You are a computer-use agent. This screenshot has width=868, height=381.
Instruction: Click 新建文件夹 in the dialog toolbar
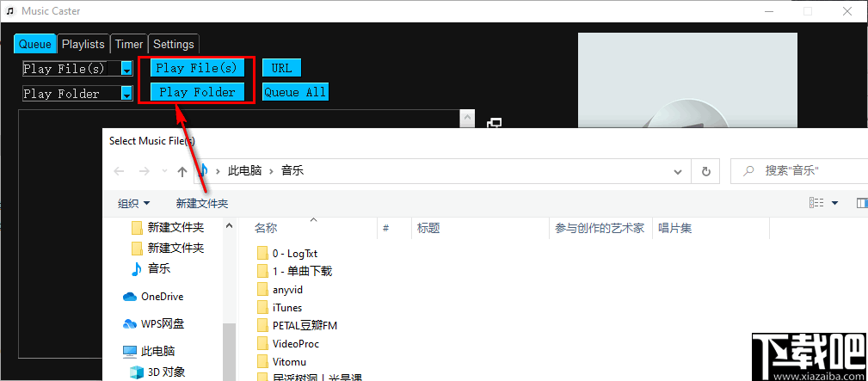point(202,204)
